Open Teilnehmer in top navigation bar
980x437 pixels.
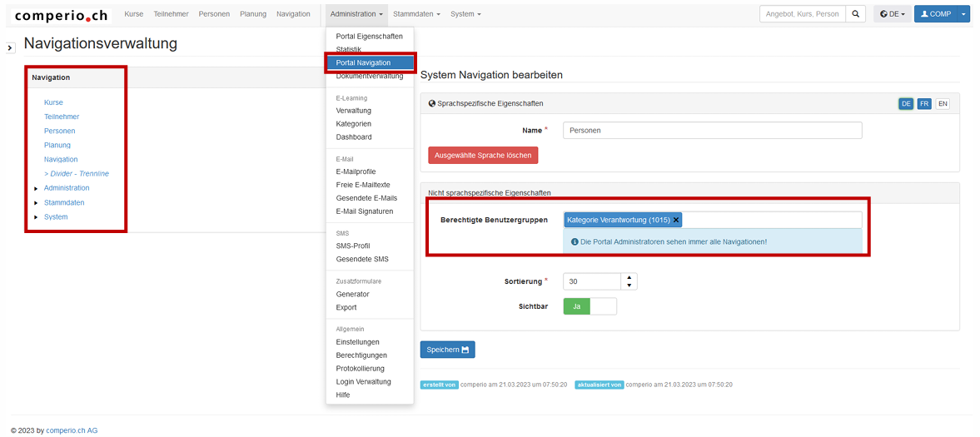pyautogui.click(x=172, y=14)
